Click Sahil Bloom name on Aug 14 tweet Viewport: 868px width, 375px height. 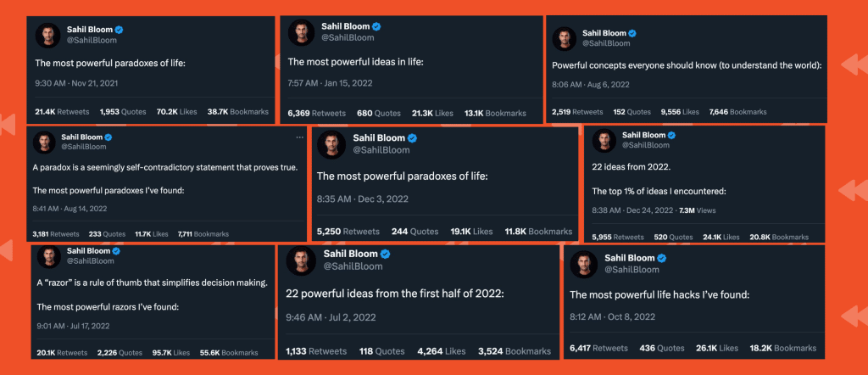pos(82,137)
